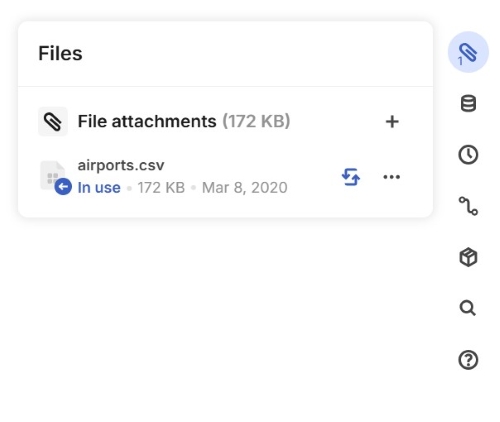Click the In use link for airports.csv
Image resolution: width=500 pixels, height=422 pixels.
[99, 188]
